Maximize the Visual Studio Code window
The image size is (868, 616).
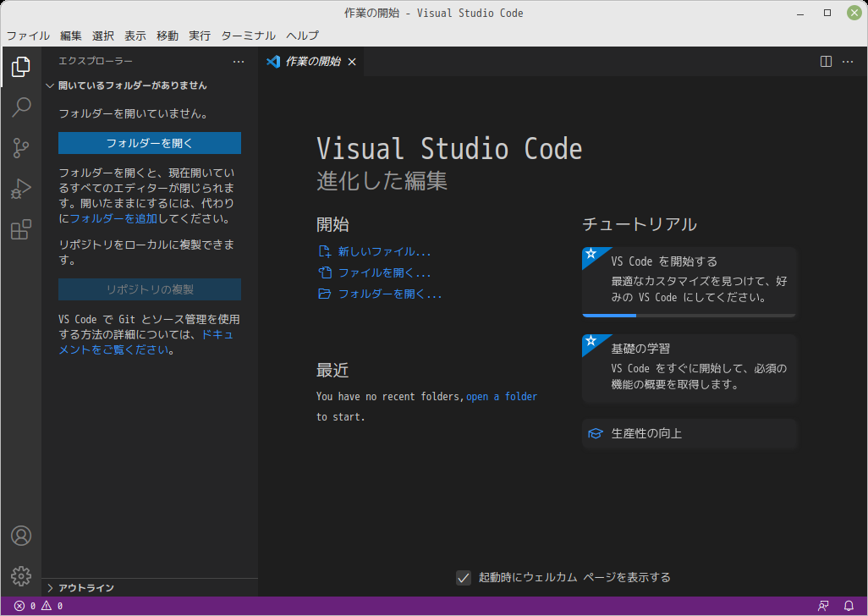pyautogui.click(x=827, y=13)
